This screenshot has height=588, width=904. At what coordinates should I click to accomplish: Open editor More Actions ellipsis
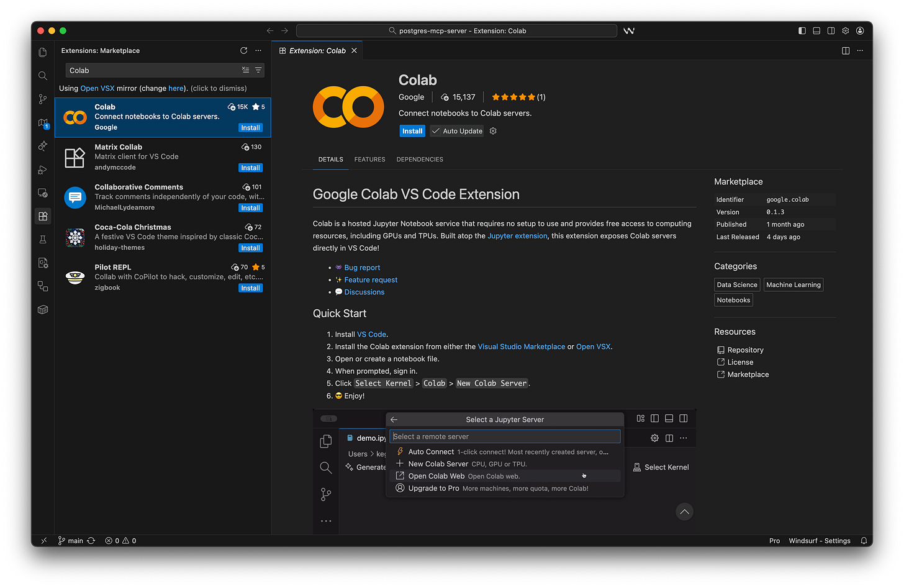click(x=860, y=51)
